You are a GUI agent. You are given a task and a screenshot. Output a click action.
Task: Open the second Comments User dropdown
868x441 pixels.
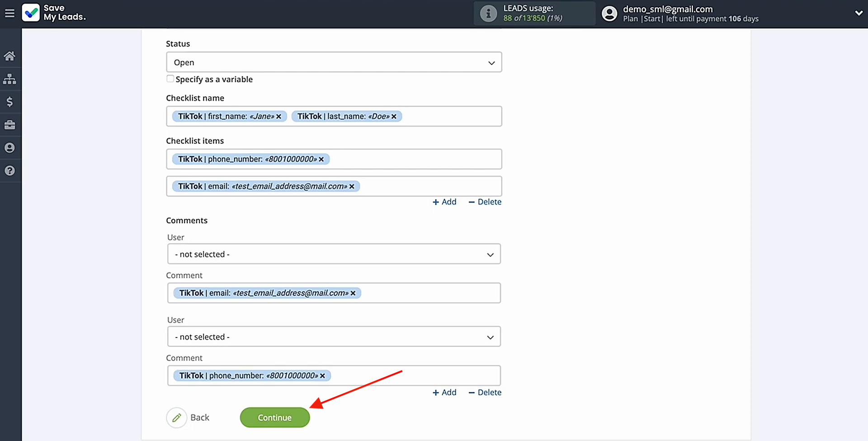point(334,337)
